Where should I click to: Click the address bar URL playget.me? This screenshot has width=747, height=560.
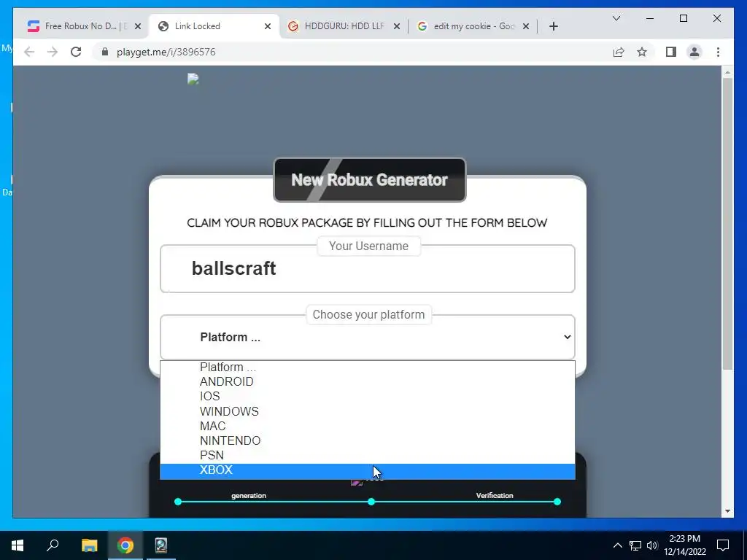click(166, 52)
